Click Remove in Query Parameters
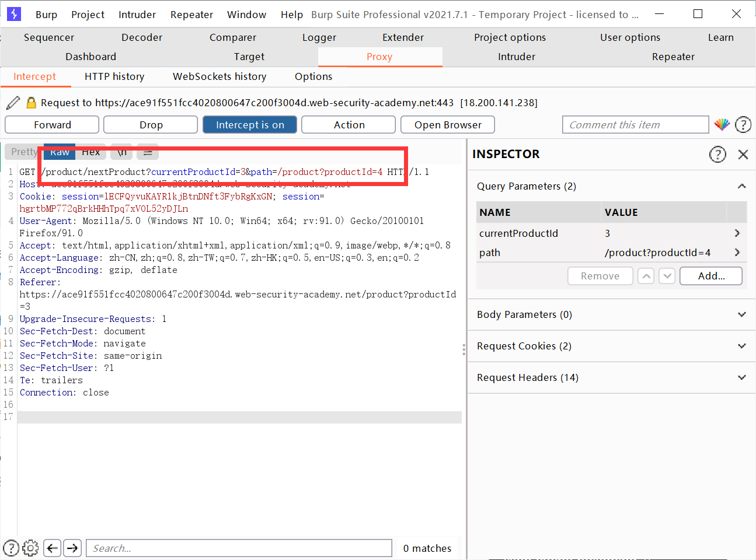This screenshot has height=560, width=756. pyautogui.click(x=600, y=276)
